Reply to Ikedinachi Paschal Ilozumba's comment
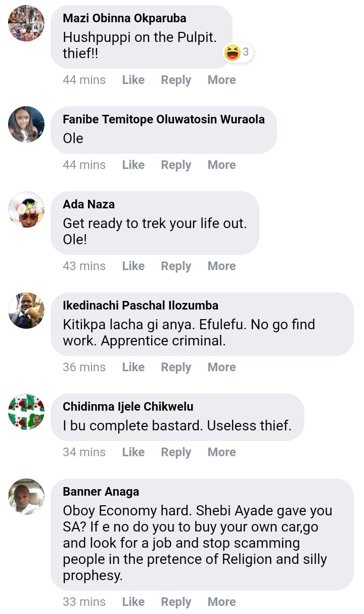 (176, 367)
